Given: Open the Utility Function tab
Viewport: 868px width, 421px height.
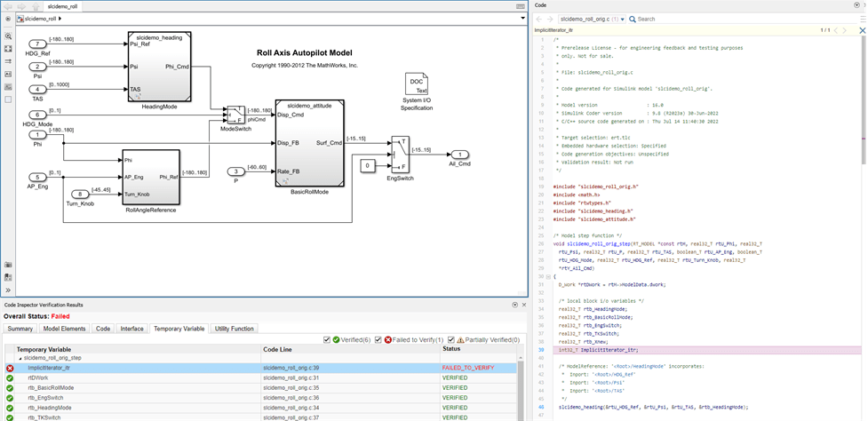Looking at the screenshot, I should tap(234, 329).
